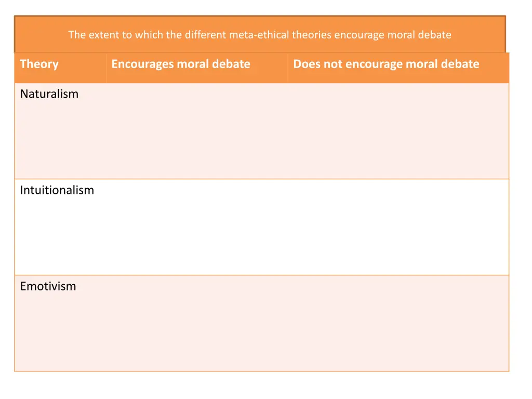The image size is (532, 399).
Task: Click empty space below Intuitionalism label
Action: click(60, 237)
